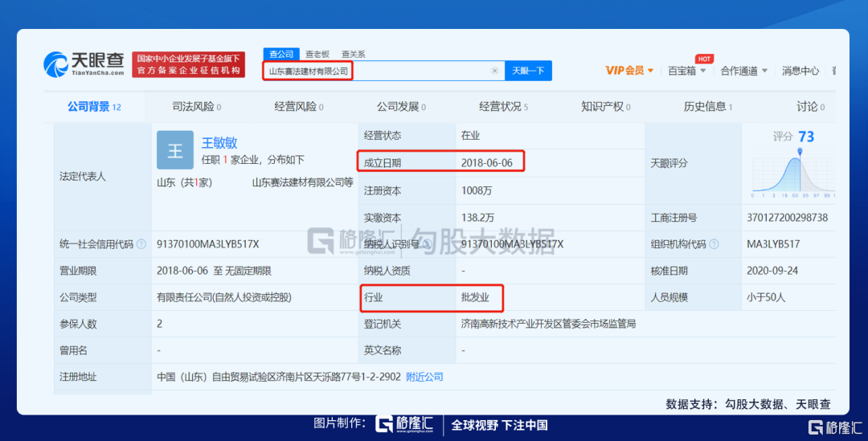Open the profile of 王敏敏
This screenshot has width=868, height=441.
pyautogui.click(x=219, y=143)
